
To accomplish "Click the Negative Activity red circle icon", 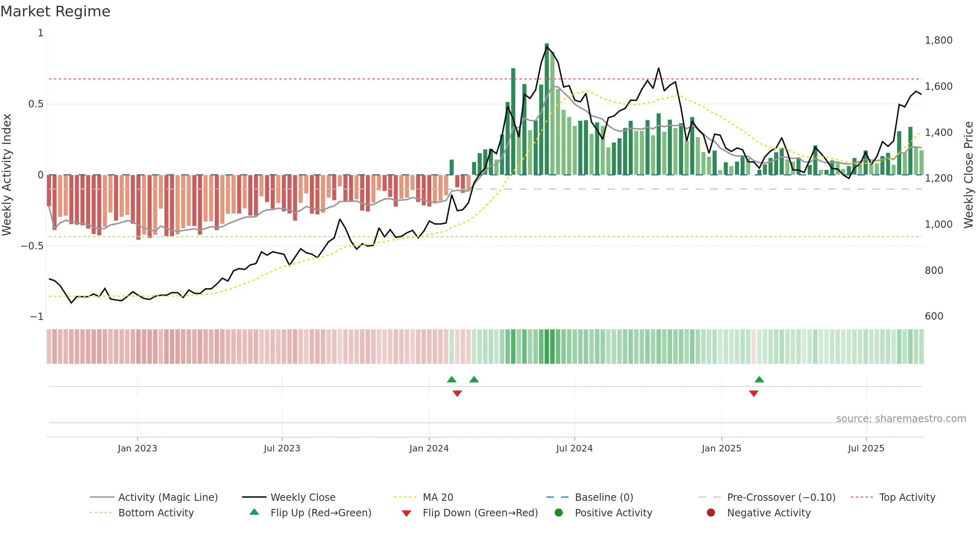I will [711, 513].
